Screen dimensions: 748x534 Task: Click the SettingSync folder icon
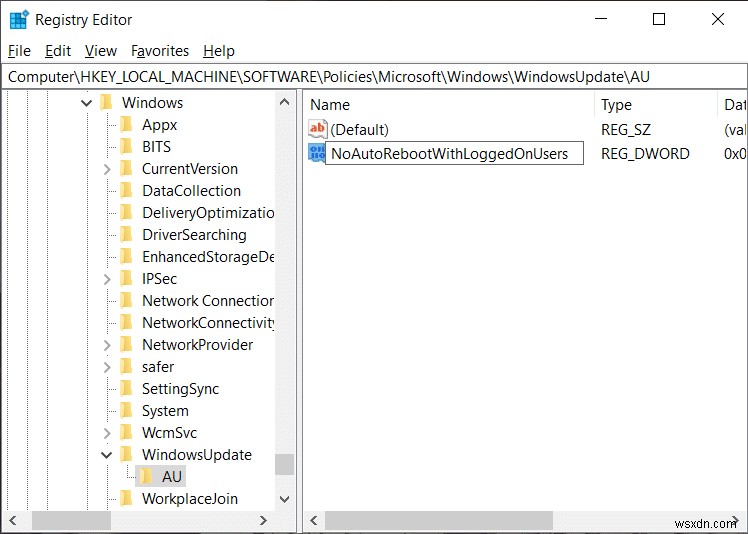pyautogui.click(x=126, y=388)
